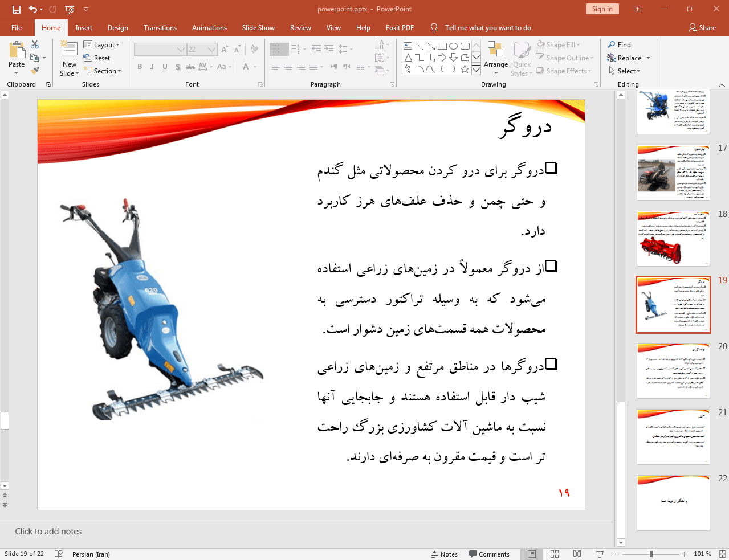Image resolution: width=729 pixels, height=560 pixels.
Task: Select the star shape in gallery
Action: (465, 69)
